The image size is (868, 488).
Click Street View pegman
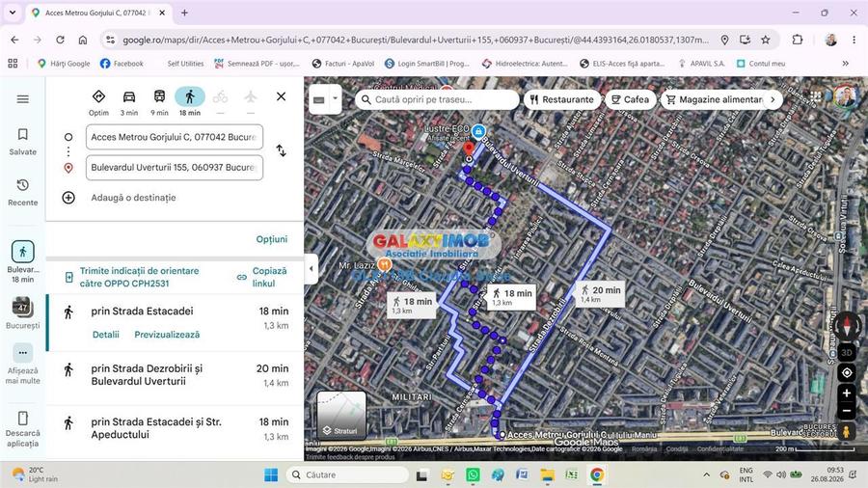coord(847,431)
